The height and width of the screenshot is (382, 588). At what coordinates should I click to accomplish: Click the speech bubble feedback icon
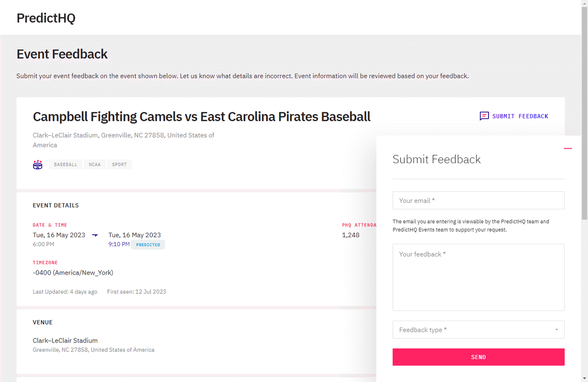point(484,116)
